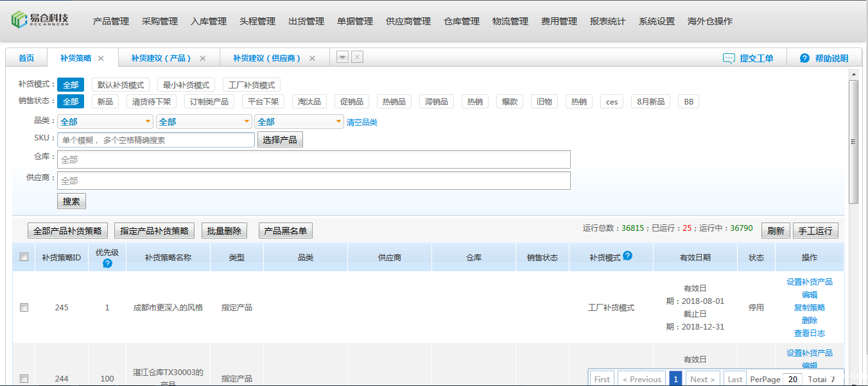Check the box for strategy ID 244
Viewport: 868px width, 386px height.
click(x=24, y=379)
